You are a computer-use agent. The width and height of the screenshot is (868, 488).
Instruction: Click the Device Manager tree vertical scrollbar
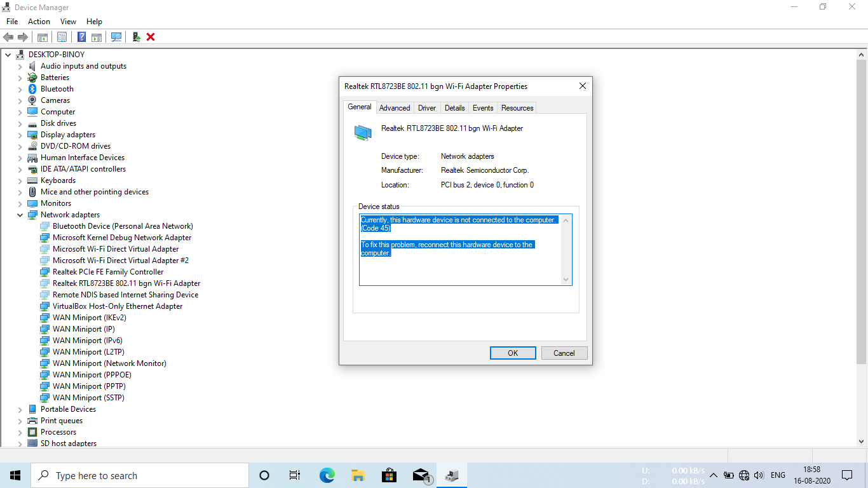(862, 248)
